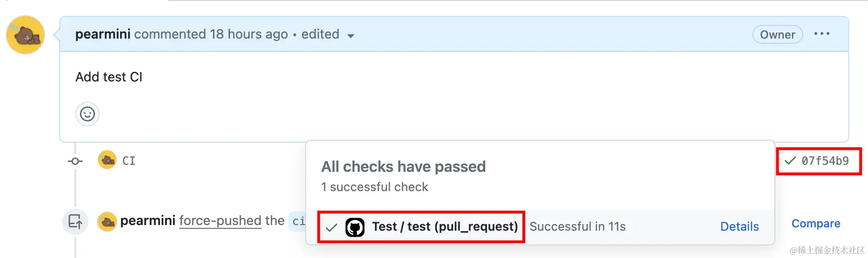This screenshot has width=868, height=258.
Task: Select the Test / test (pull_request) check
Action: coord(444,227)
